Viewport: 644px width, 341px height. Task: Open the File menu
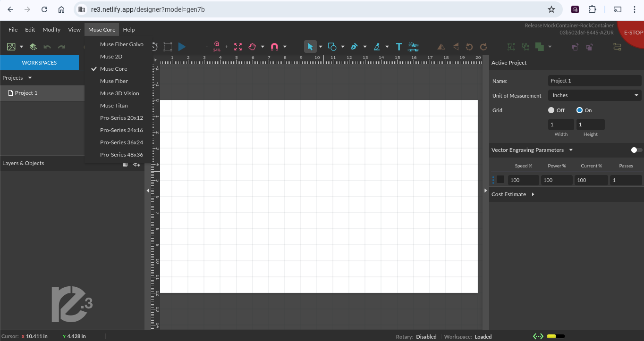pos(13,29)
